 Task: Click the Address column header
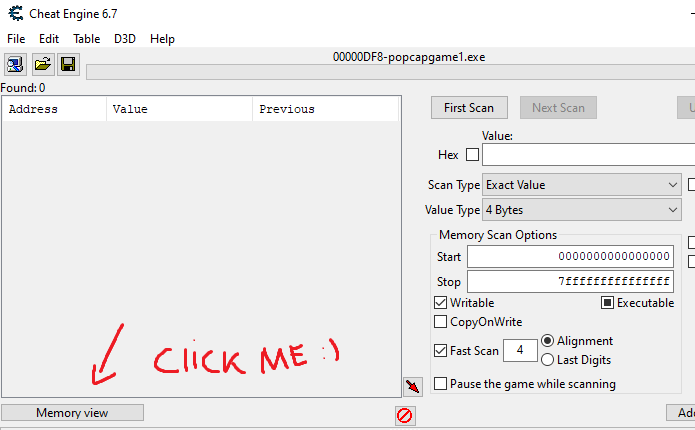(x=54, y=109)
